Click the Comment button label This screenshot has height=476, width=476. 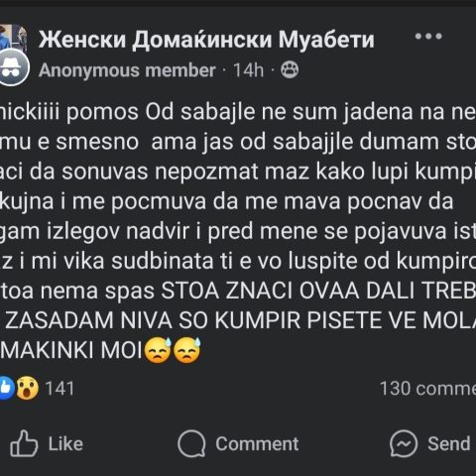tap(257, 443)
